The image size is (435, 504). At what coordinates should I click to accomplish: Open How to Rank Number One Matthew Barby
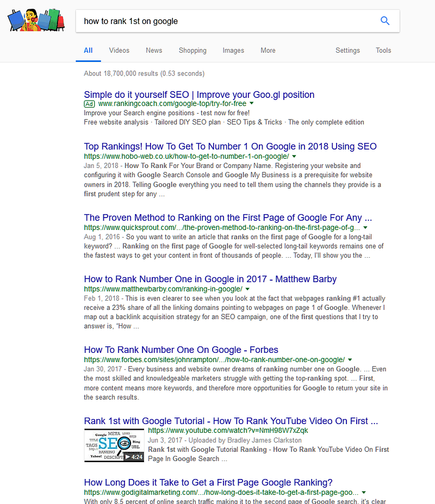[x=210, y=279]
